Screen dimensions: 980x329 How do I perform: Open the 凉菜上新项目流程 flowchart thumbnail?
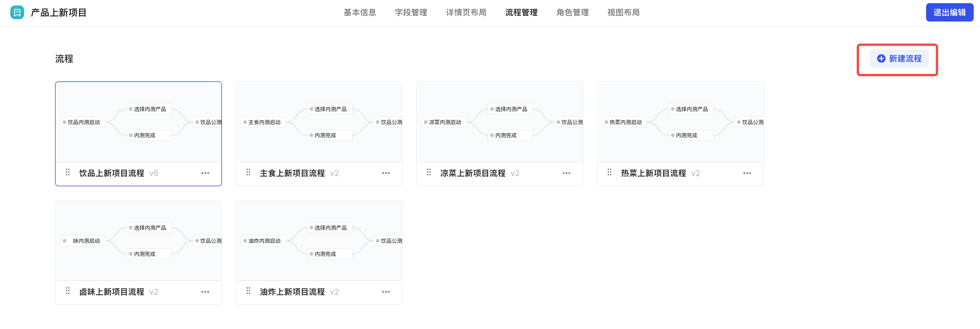click(499, 122)
